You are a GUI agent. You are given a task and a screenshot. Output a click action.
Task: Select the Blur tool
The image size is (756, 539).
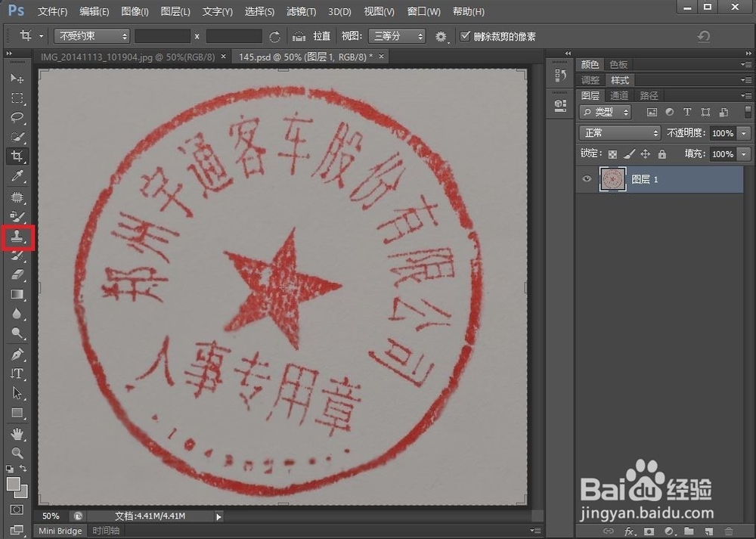[17, 314]
